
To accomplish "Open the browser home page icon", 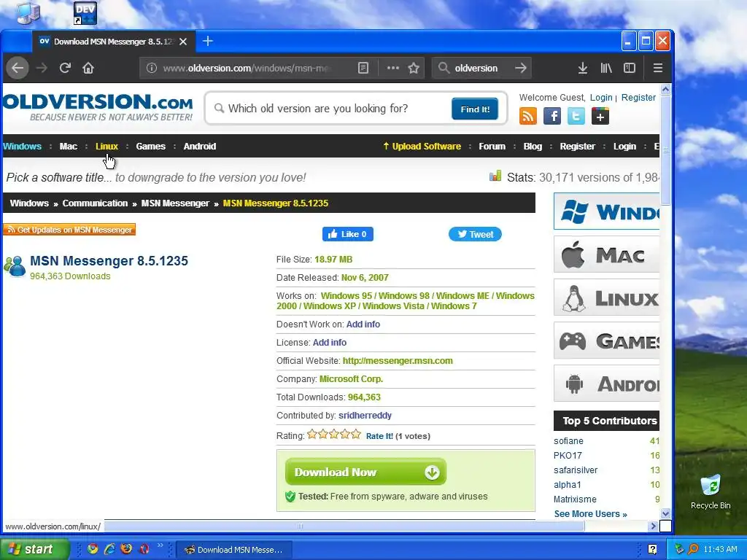I will pos(88,68).
